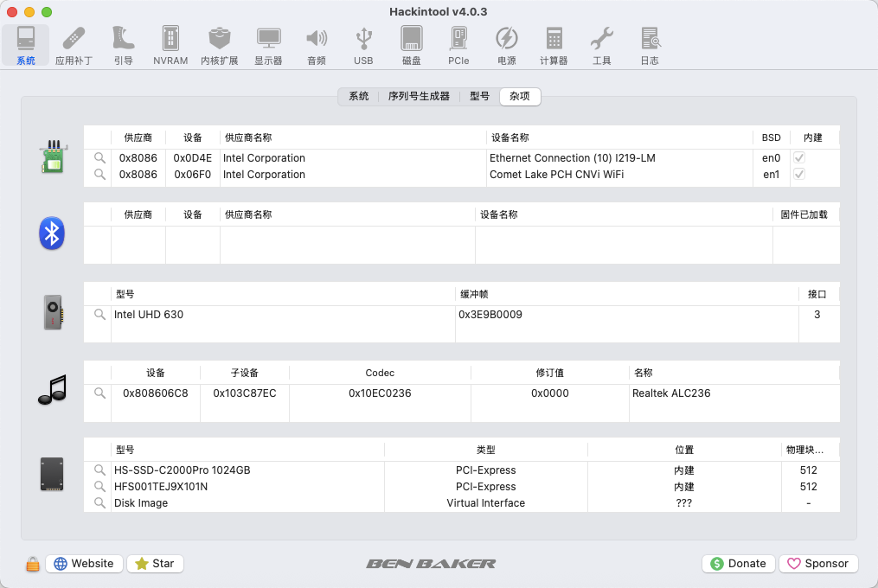Click the Donate button
Screen dimensions: 878x588
point(738,564)
